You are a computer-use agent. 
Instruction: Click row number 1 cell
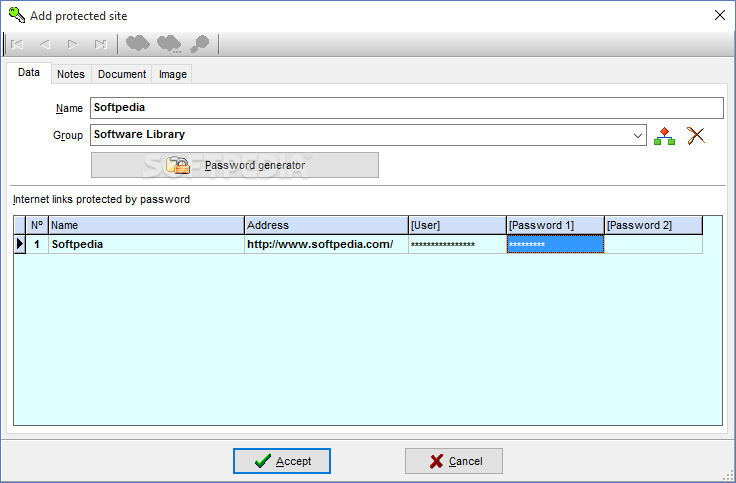pos(37,244)
